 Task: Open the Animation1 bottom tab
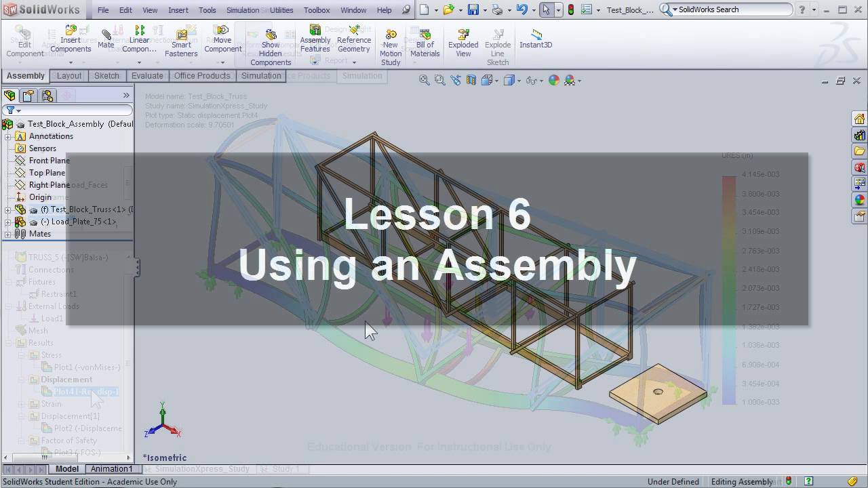point(112,469)
